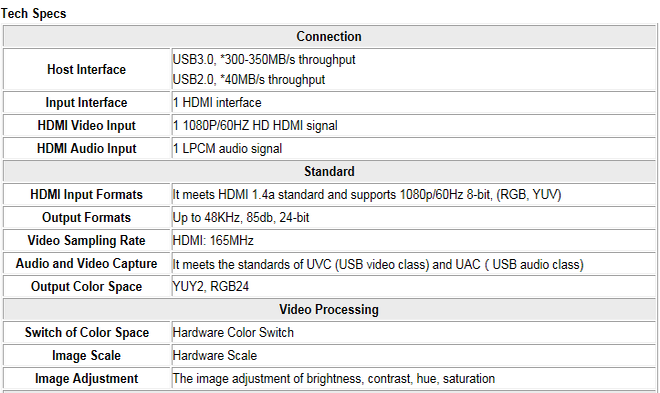Screen dimensions: 660x393
Task: Select the YUY2, RGB24 color space value
Action: tap(211, 287)
